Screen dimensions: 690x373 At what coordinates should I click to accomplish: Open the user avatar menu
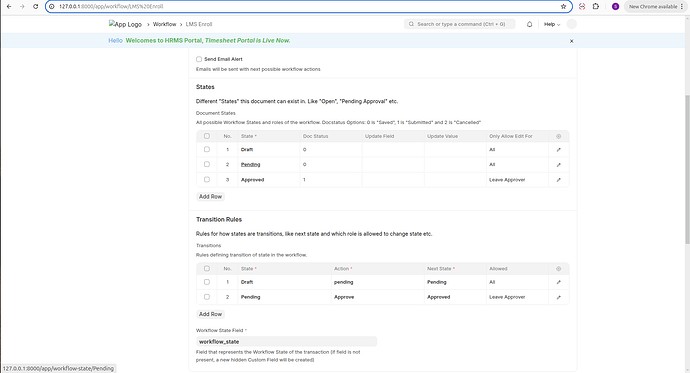(571, 24)
